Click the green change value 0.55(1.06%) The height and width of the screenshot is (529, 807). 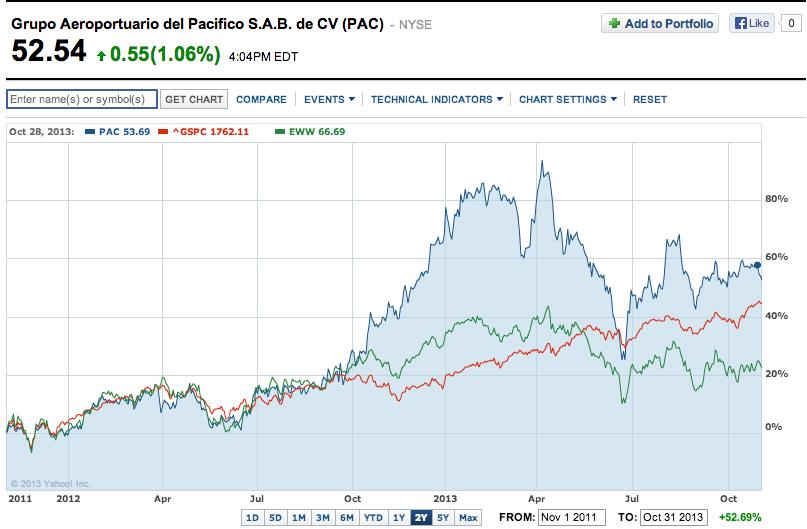pyautogui.click(x=165, y=54)
